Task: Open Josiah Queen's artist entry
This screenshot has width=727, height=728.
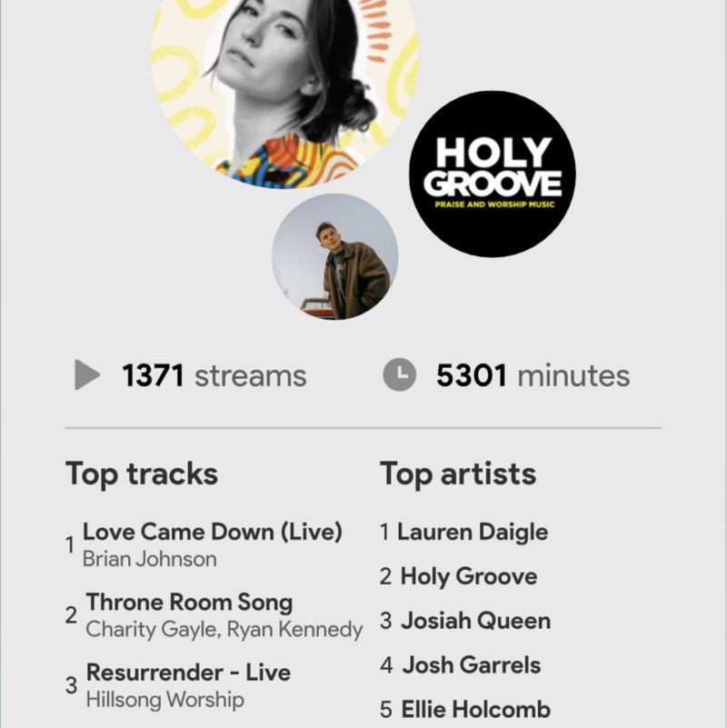Action: pos(475,621)
